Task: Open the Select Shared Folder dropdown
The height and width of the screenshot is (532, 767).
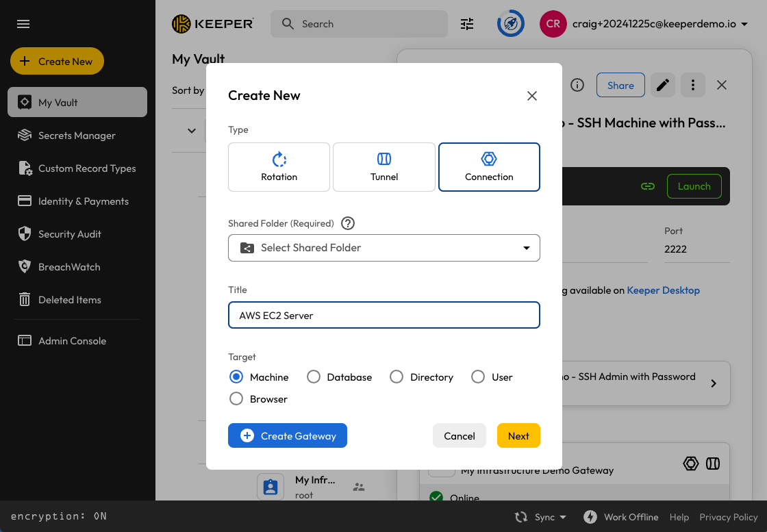Action: [x=383, y=248]
